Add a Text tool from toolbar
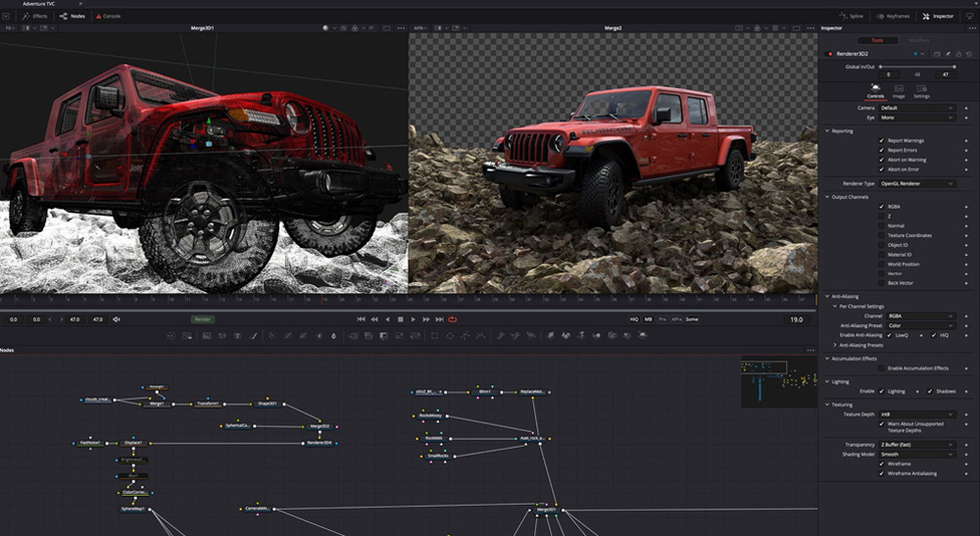This screenshot has height=536, width=980. [237, 335]
